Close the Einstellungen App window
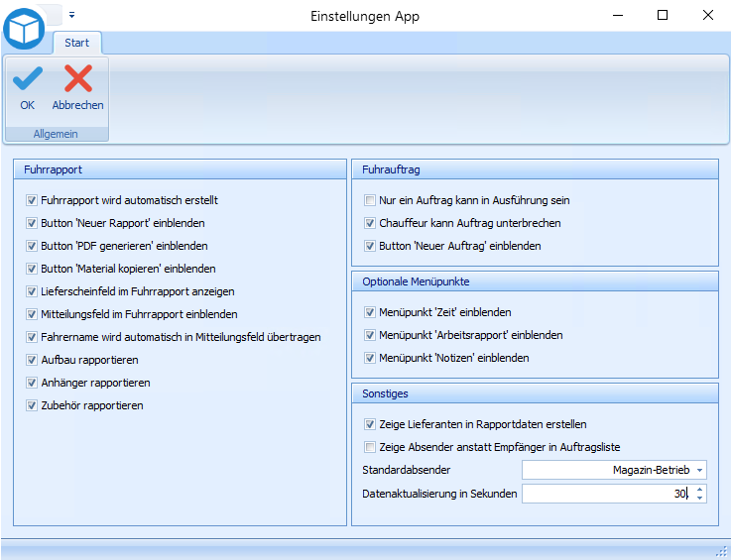Image resolution: width=731 pixels, height=560 pixels. (707, 16)
